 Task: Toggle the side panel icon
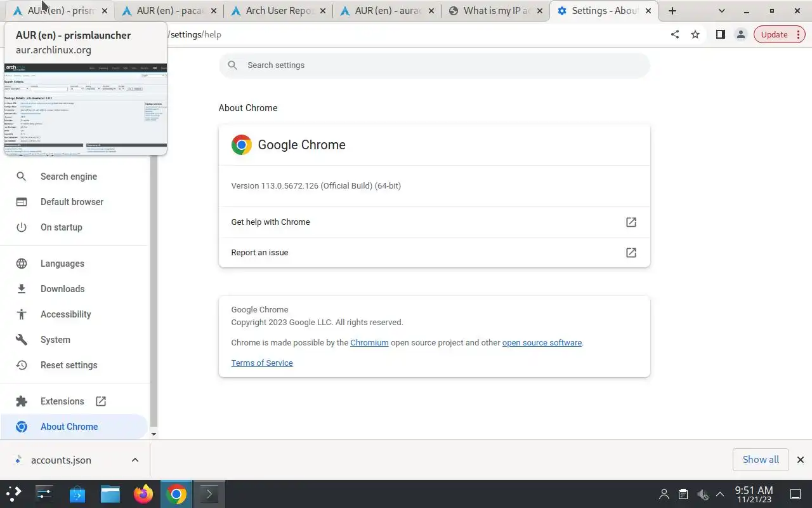tap(720, 34)
